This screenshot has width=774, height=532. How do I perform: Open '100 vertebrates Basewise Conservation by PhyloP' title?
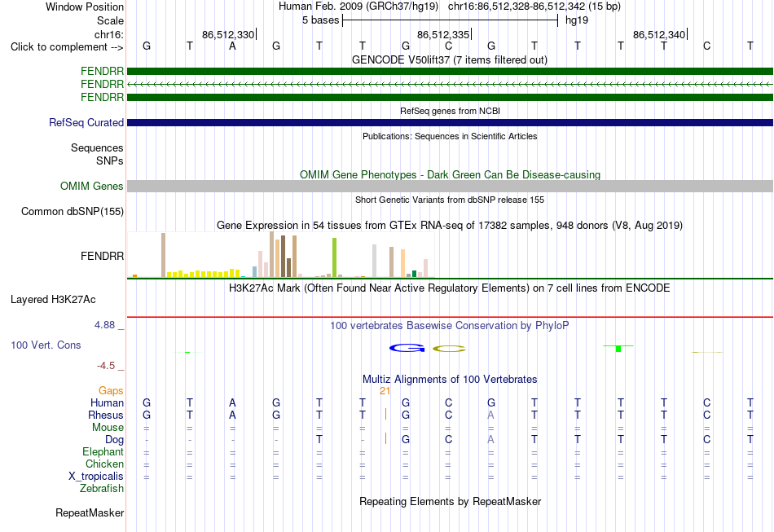point(449,326)
